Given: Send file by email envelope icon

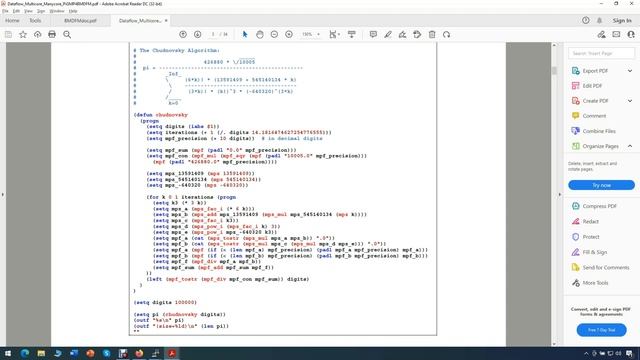Looking at the screenshot, I should (x=616, y=35).
